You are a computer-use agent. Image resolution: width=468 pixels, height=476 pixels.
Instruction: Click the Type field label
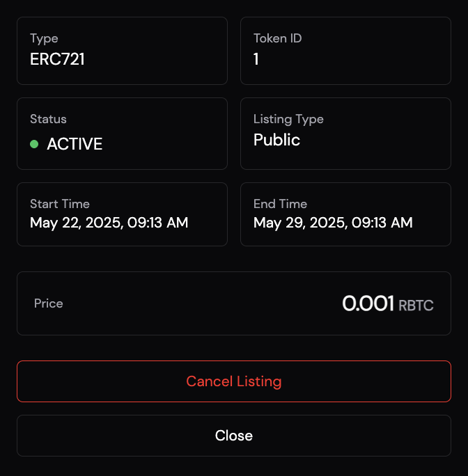pos(44,38)
